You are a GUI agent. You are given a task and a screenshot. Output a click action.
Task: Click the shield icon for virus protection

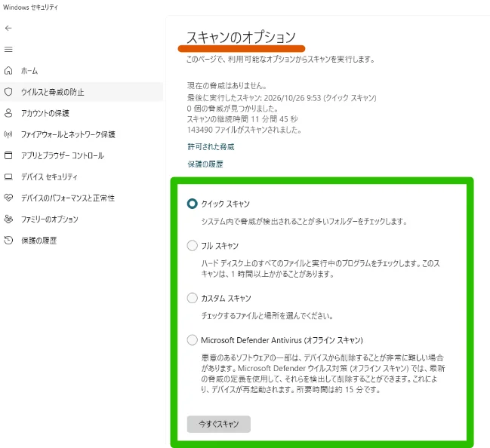coord(8,92)
